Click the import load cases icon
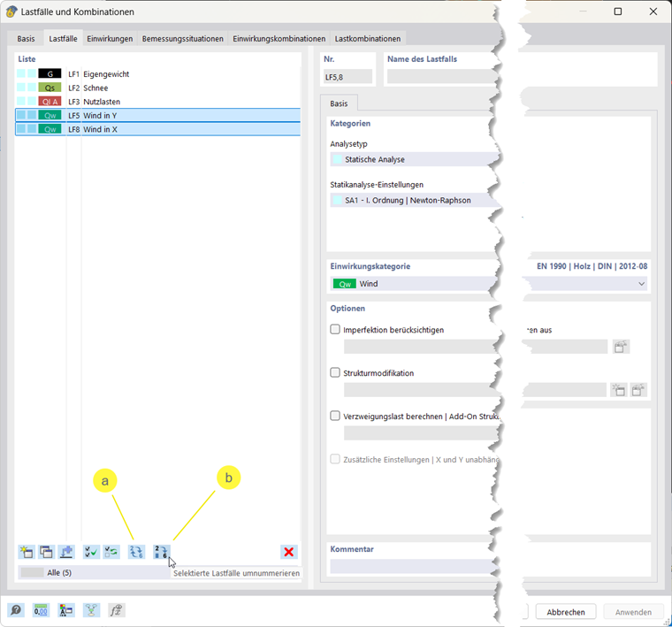Image resolution: width=672 pixels, height=627 pixels. click(66, 552)
